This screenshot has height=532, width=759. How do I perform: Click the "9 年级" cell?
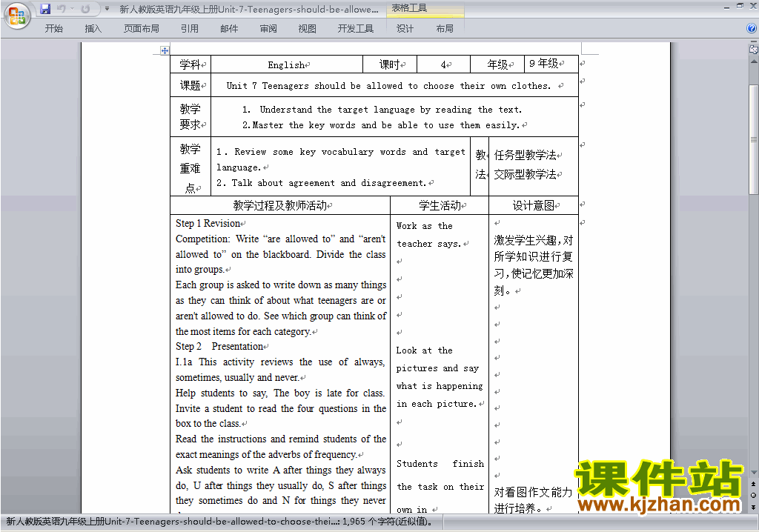[551, 64]
